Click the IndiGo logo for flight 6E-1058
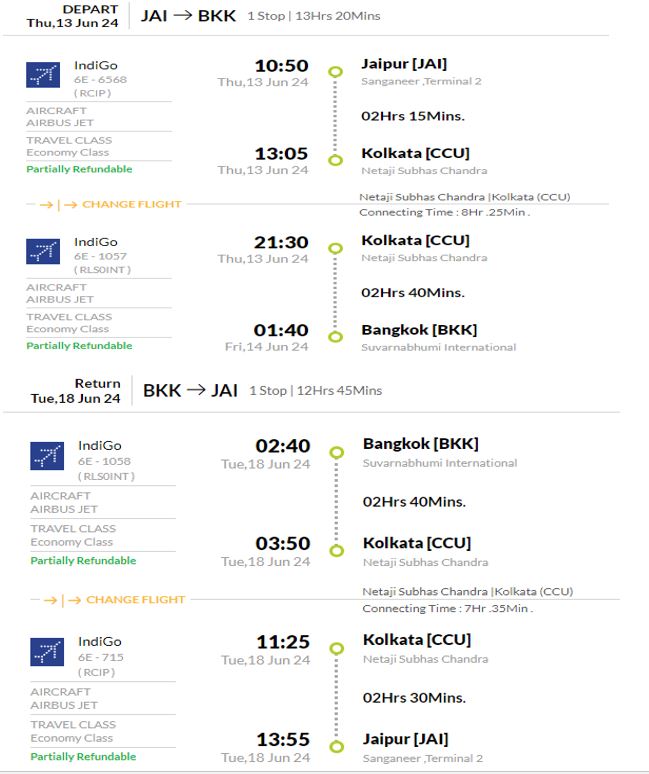 click(x=47, y=456)
